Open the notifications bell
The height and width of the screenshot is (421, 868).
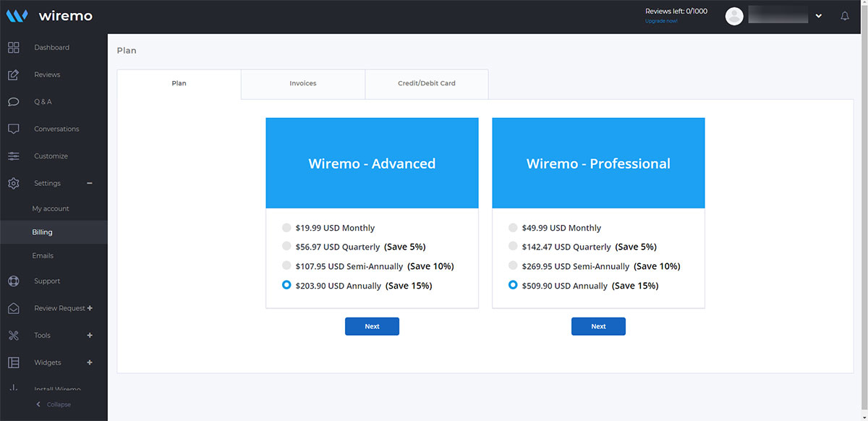click(845, 16)
